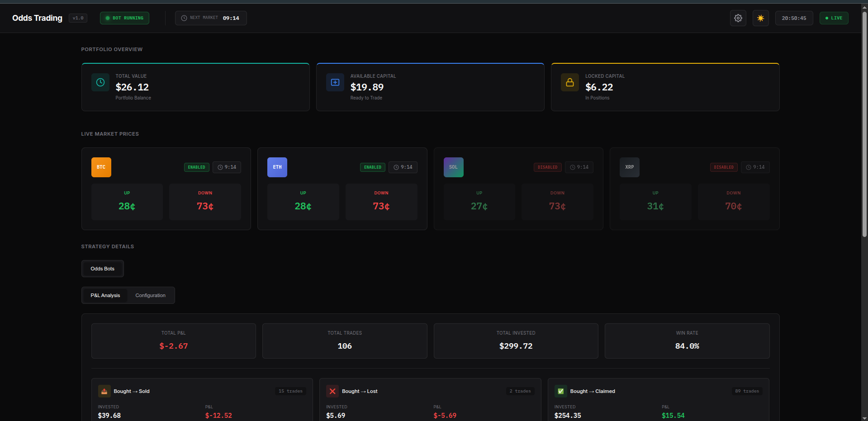Select the SOL market icon
The height and width of the screenshot is (421, 868).
point(453,167)
